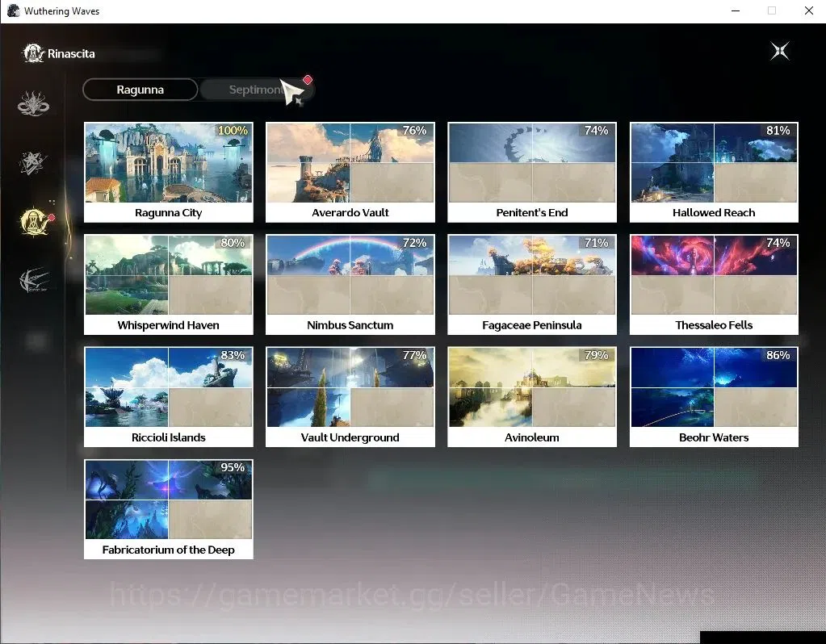This screenshot has width=826, height=644.
Task: Open the Thessaleo Fells card
Action: tap(714, 284)
